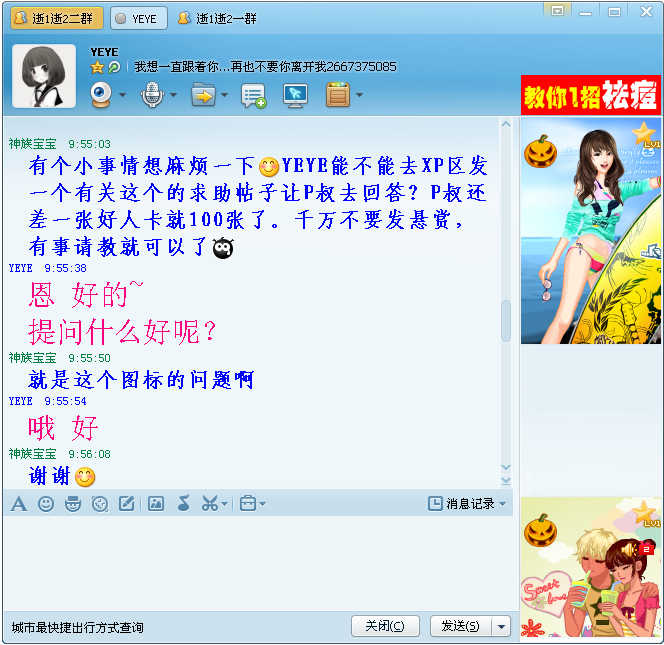Click the music share icon
The width and height of the screenshot is (664, 645).
point(183,504)
